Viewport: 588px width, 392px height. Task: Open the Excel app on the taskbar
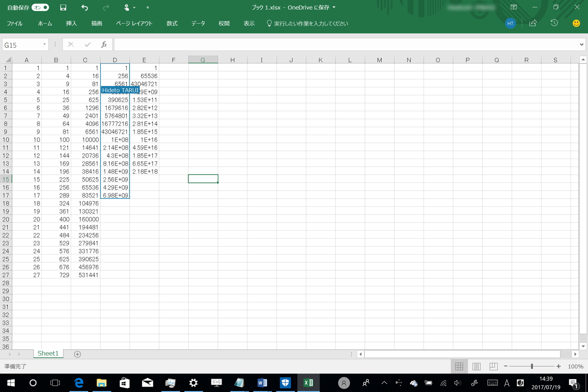308,383
